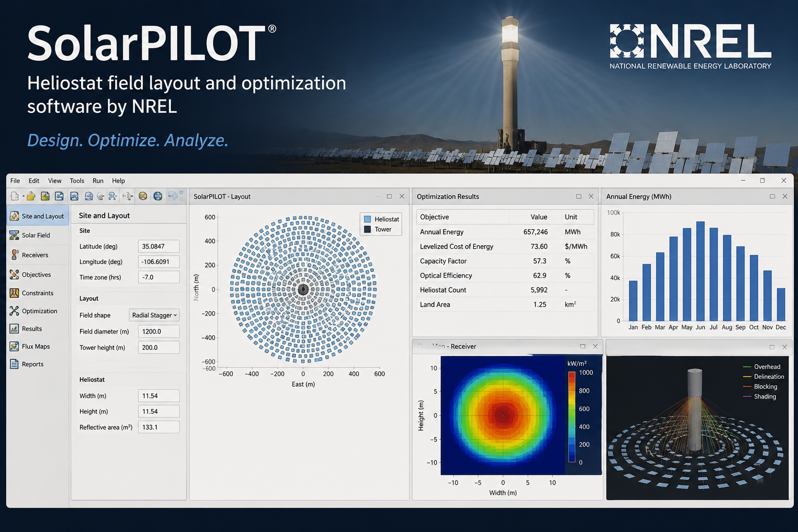Click the Value column header

[539, 217]
